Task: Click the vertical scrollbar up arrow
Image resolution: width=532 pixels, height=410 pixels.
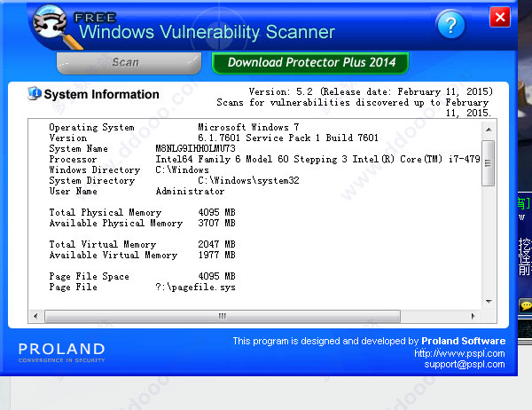Action: [x=489, y=130]
